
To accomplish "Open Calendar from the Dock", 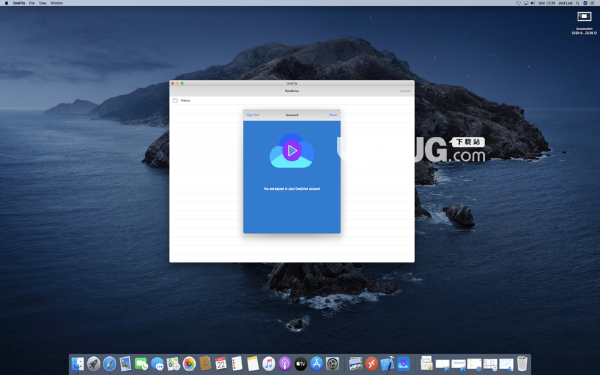I will [221, 364].
